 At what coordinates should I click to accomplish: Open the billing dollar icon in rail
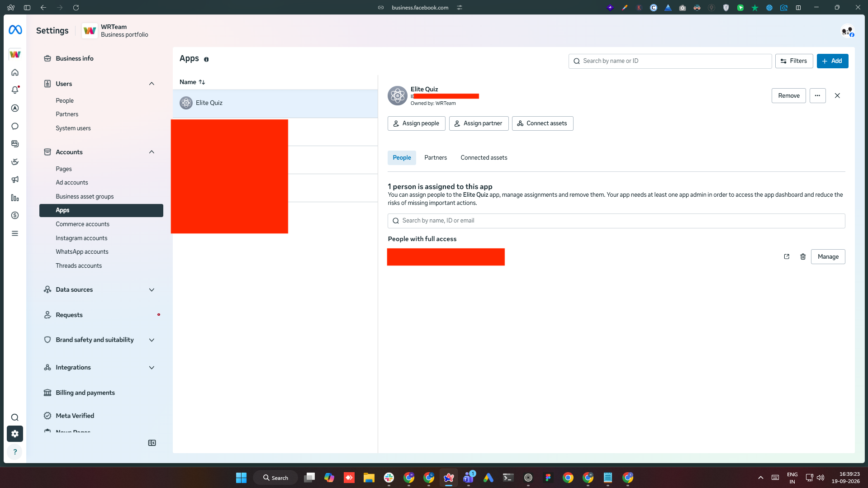click(15, 215)
